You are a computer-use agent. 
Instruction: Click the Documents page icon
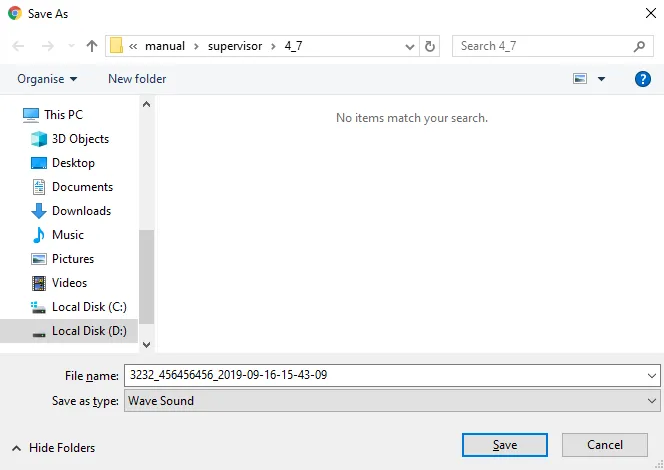[x=39, y=187]
